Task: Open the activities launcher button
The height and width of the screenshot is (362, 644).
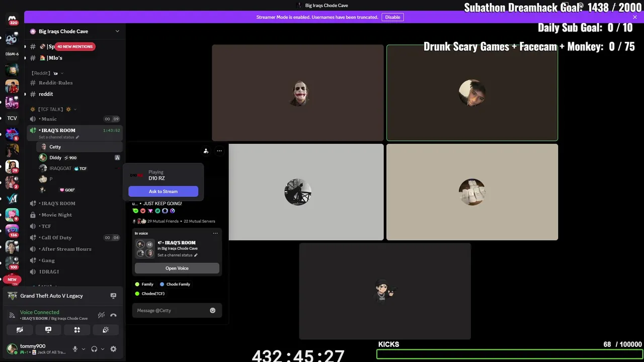Action: click(x=77, y=330)
